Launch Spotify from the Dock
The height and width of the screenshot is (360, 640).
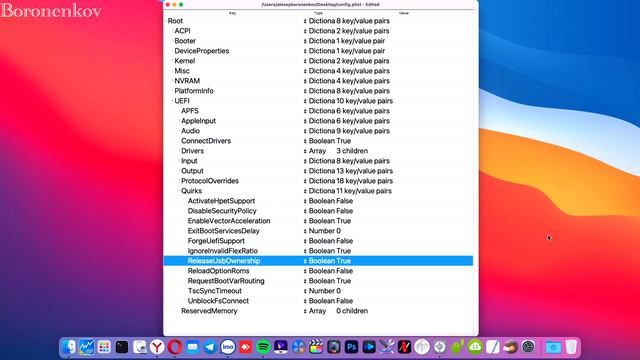(x=263, y=347)
